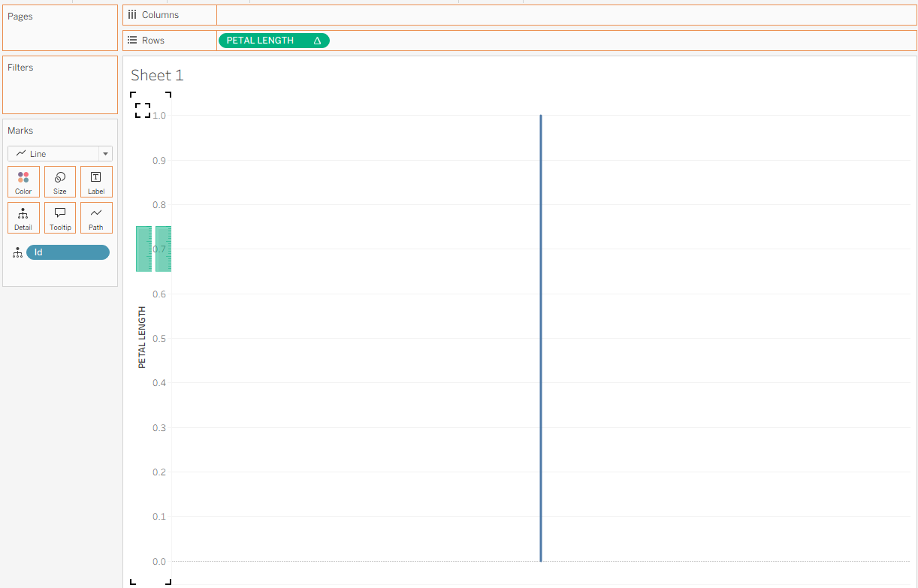Viewport: 918px width, 588px height.
Task: Click axis tick label 0.0
Action: [159, 562]
